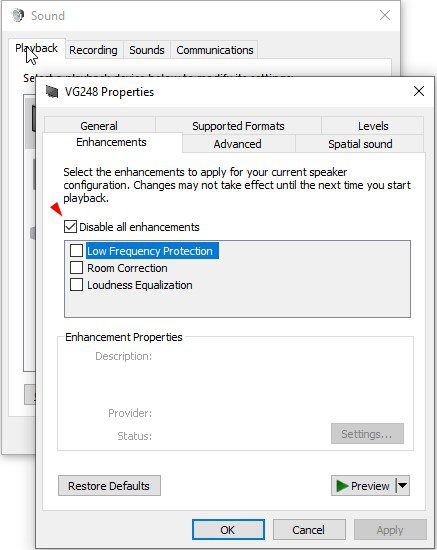
Task: Open the Preview dropdown arrow
Action: click(403, 486)
